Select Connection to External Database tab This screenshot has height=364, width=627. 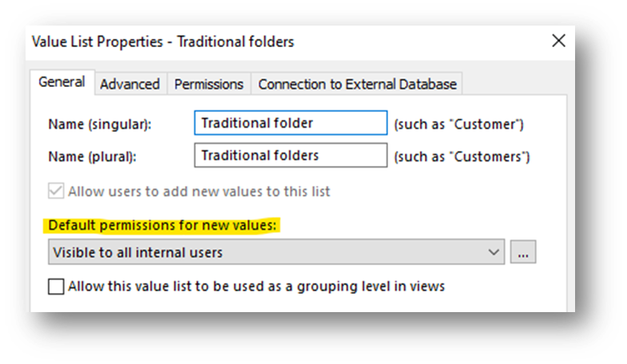[357, 84]
